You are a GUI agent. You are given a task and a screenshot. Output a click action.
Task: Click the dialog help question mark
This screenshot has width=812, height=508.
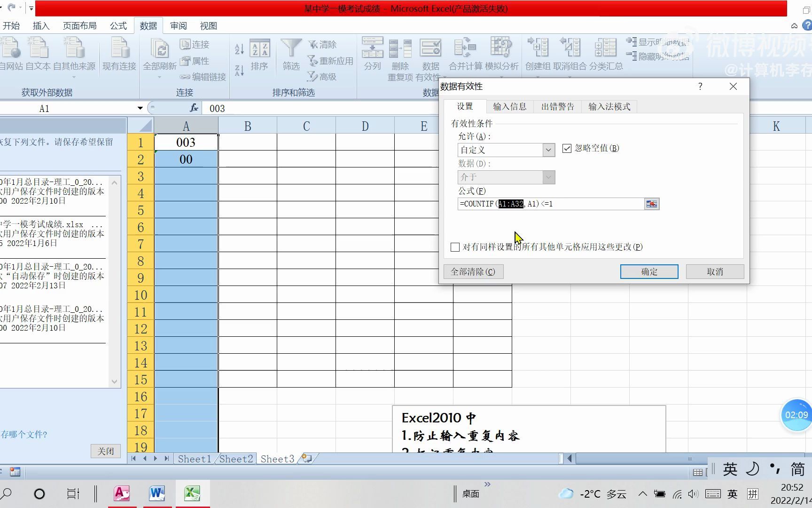click(700, 86)
